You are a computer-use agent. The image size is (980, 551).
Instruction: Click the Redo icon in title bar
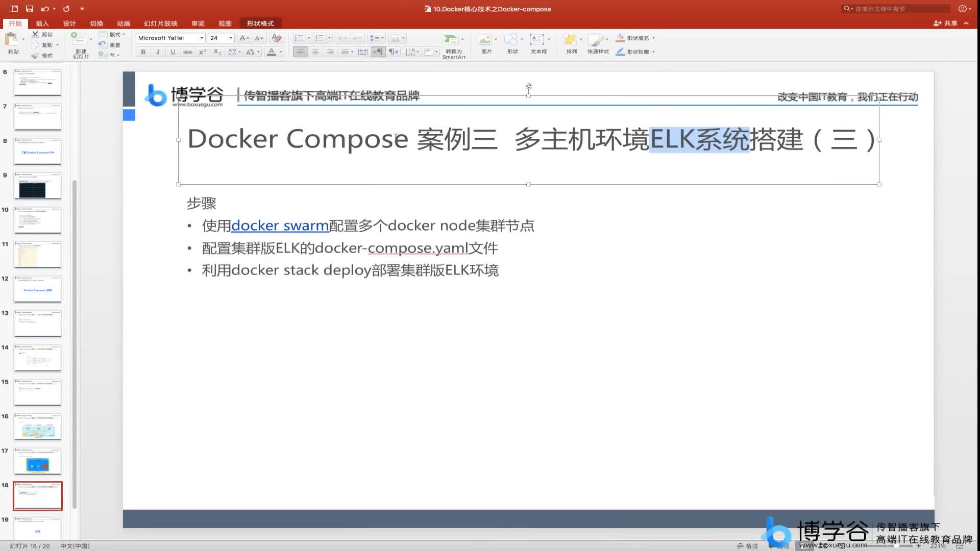coord(66,9)
